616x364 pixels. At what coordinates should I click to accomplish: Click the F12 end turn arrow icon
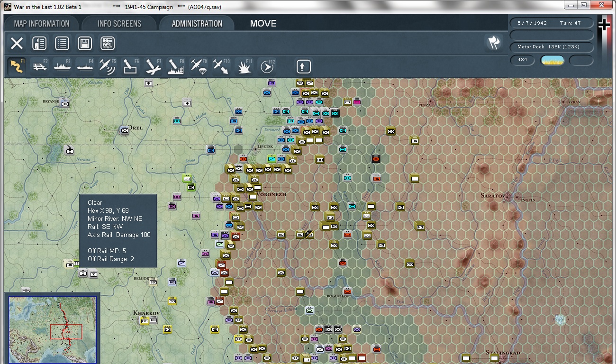coord(267,66)
